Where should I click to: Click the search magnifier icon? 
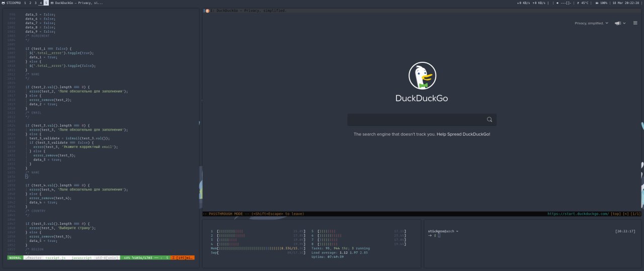(490, 120)
